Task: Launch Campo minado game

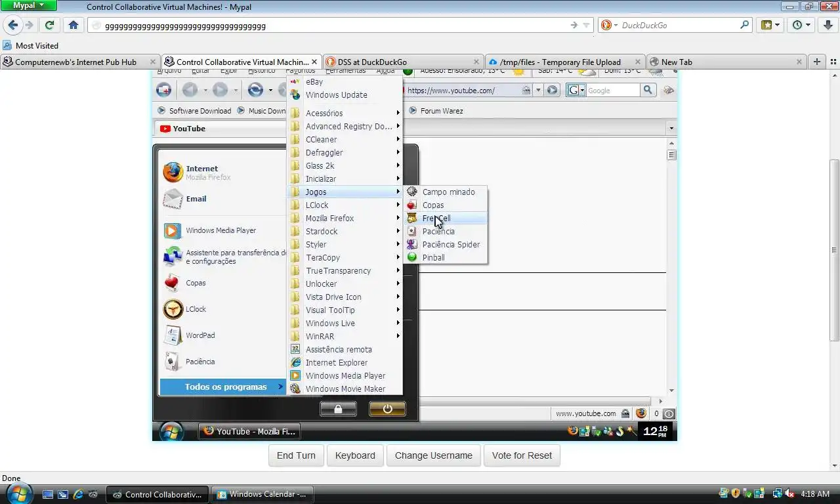Action: coord(445,192)
